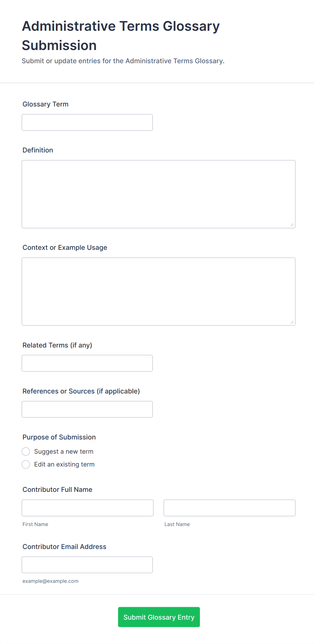Click the Glossary Term input field
This screenshot has width=314, height=644.
click(x=87, y=122)
